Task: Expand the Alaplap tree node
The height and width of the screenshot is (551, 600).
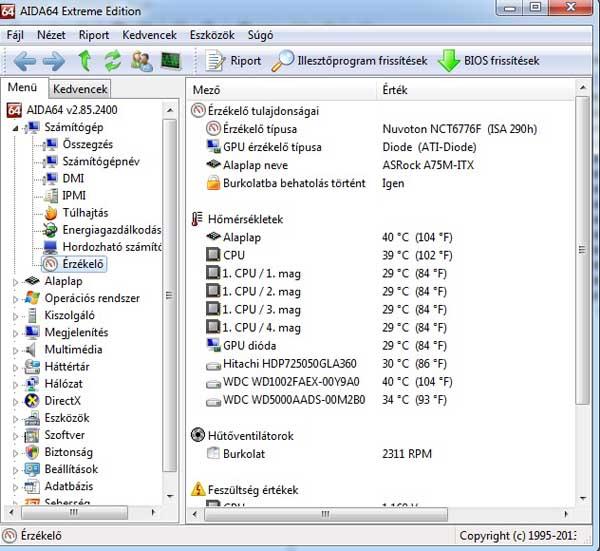Action: coord(15,282)
